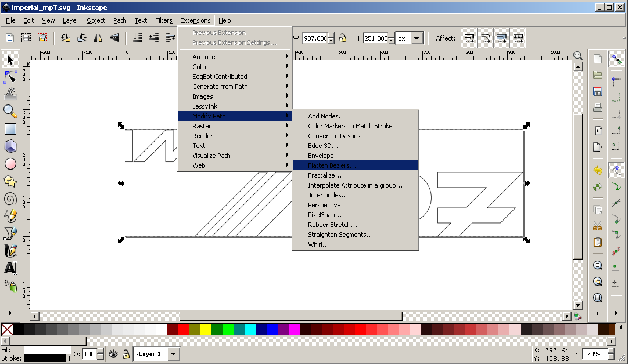Viewport: 628px width, 364px height.
Task: Select the Node edit tool
Action: (10, 77)
